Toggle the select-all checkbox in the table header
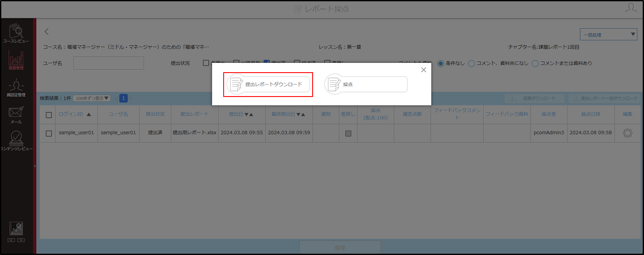Image resolution: width=644 pixels, height=255 pixels. click(x=49, y=115)
